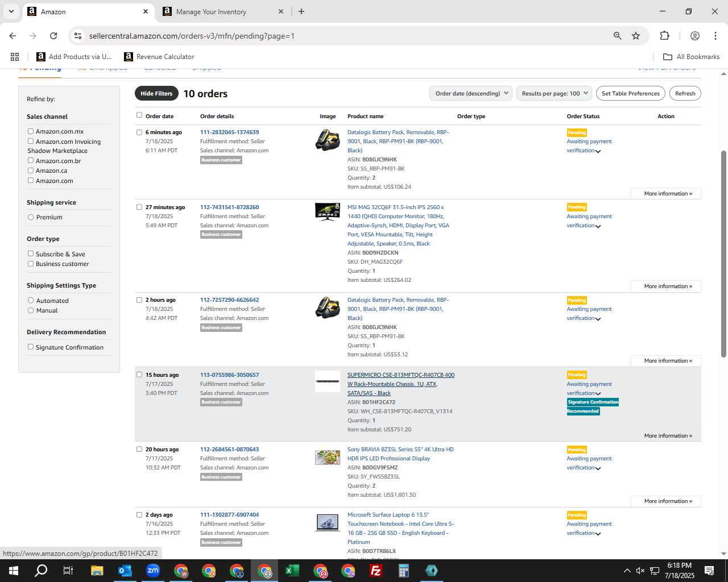Open FileZilla from taskbar
This screenshot has height=582, width=728.
[x=375, y=571]
